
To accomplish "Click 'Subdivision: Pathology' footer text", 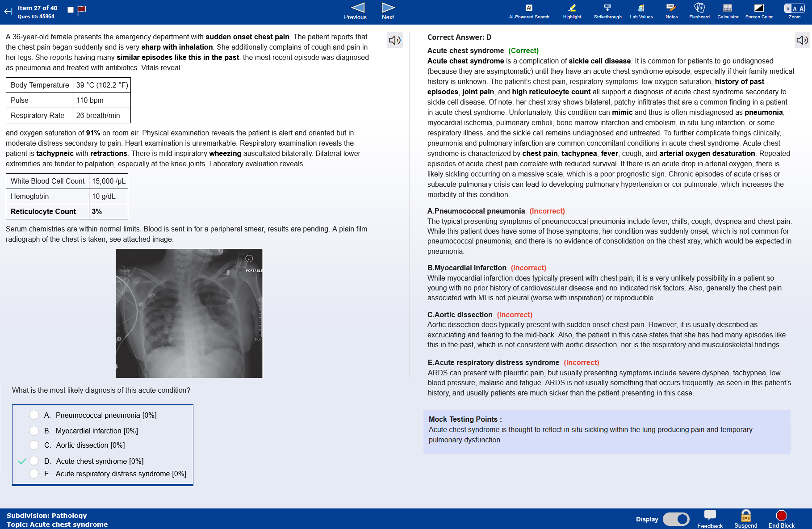I will click(46, 515).
